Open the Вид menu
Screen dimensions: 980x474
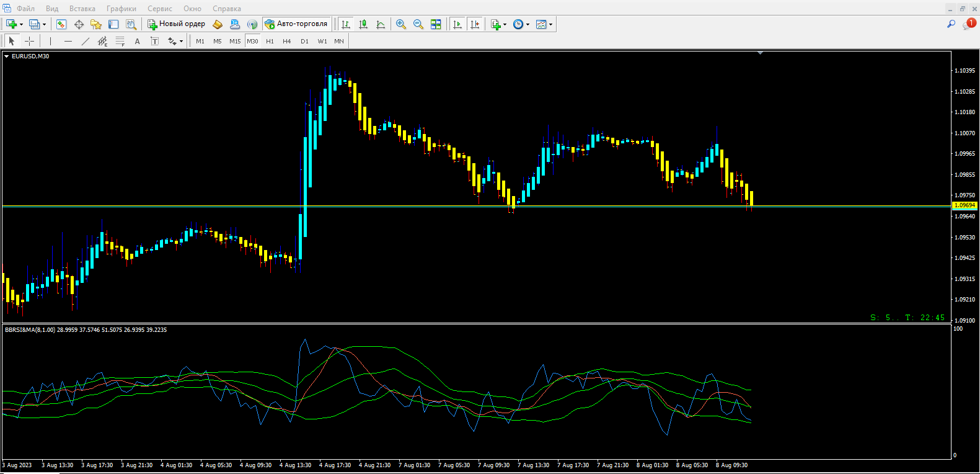pyautogui.click(x=52, y=9)
